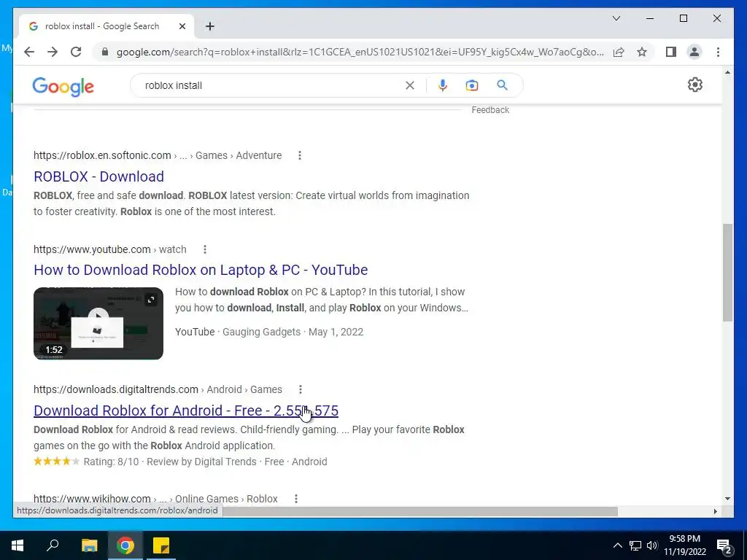Open more options for digitaltrends result
Screen dimensions: 747x560
[300, 389]
